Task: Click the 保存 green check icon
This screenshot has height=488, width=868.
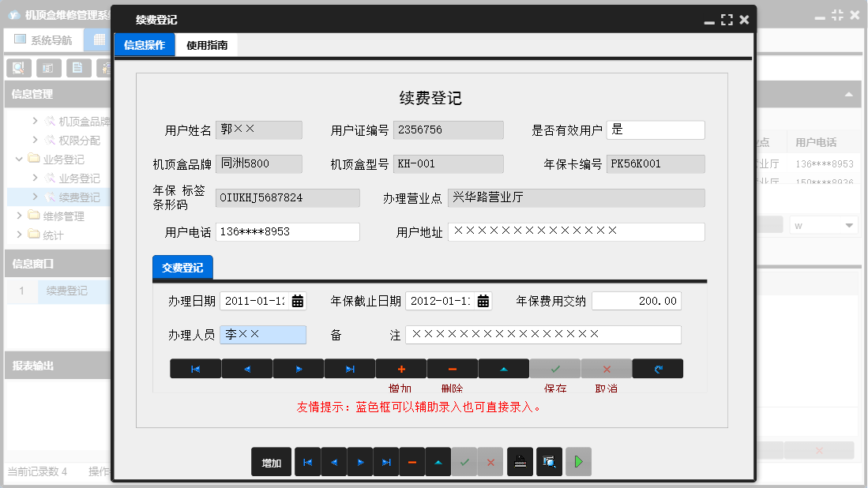Action: (x=554, y=368)
